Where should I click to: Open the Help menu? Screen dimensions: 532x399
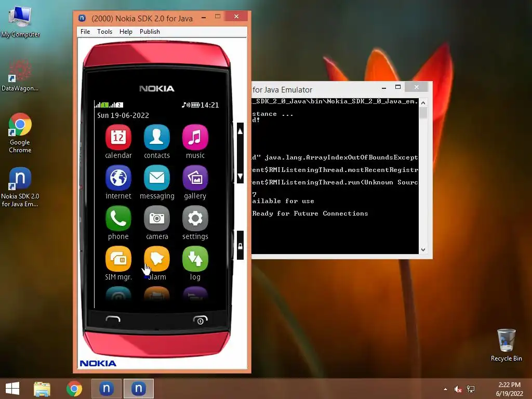click(x=126, y=32)
